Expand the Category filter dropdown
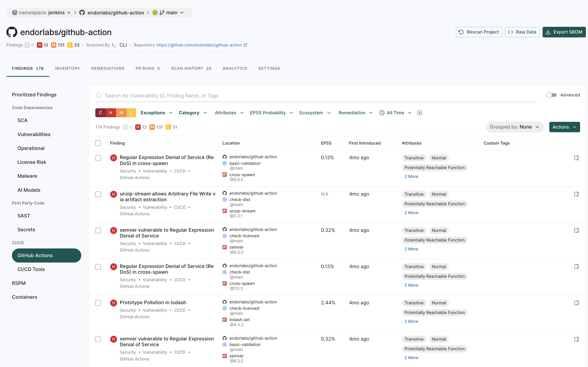Image resolution: width=588 pixels, height=367 pixels. coord(193,113)
